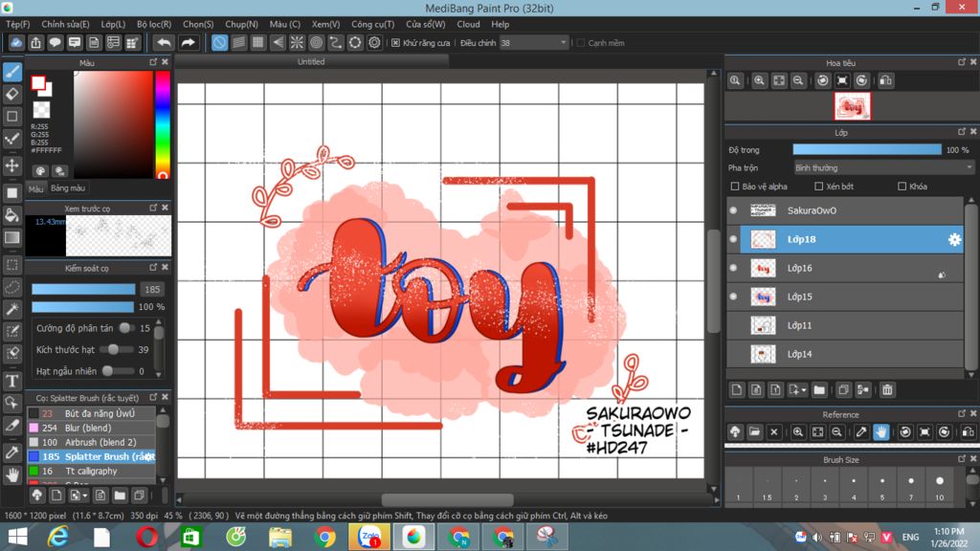
Task: Select the Airbrush (blend 2) brush
Action: pyautogui.click(x=91, y=442)
